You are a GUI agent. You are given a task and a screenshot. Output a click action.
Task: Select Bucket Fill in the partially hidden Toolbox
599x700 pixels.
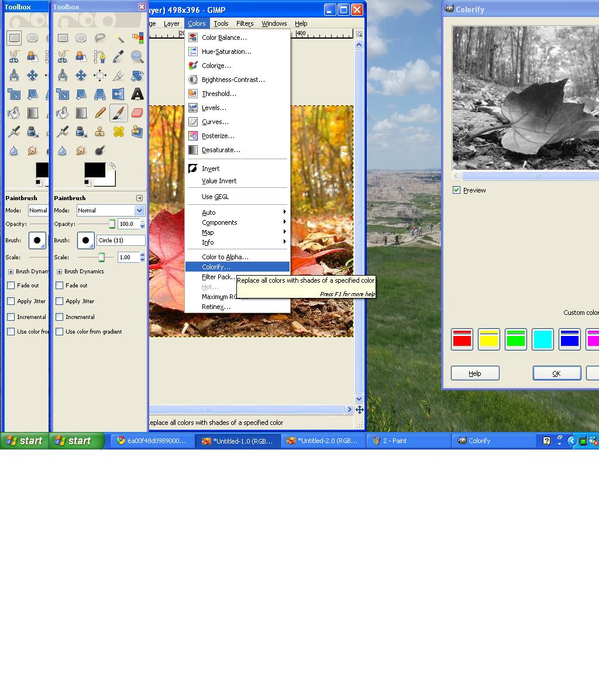pos(14,113)
